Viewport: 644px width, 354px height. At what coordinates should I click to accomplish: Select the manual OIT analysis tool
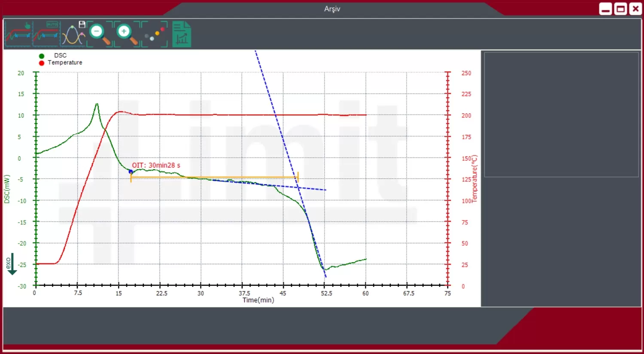point(18,34)
